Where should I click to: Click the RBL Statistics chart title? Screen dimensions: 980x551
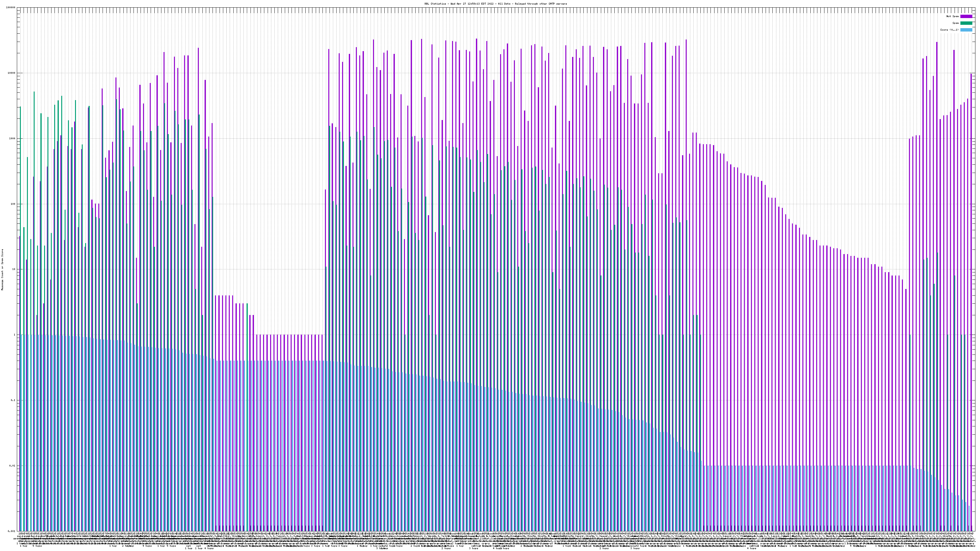495,4
